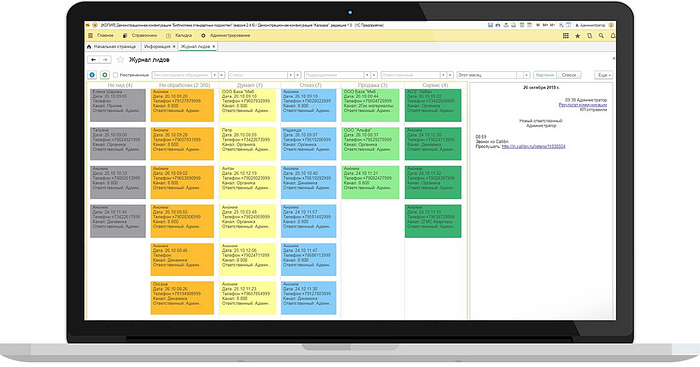Select green card 'ООО "Альфа"'
The image size is (700, 367).
370,144
